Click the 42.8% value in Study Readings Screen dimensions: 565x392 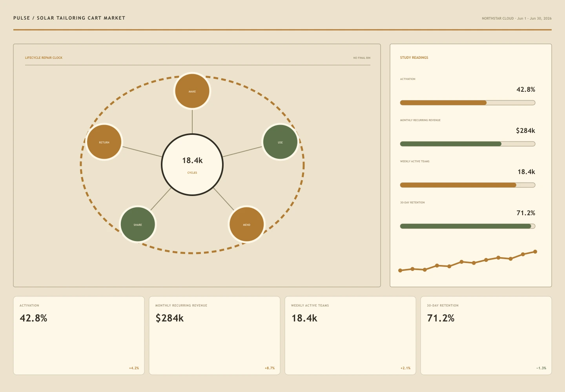(x=526, y=89)
